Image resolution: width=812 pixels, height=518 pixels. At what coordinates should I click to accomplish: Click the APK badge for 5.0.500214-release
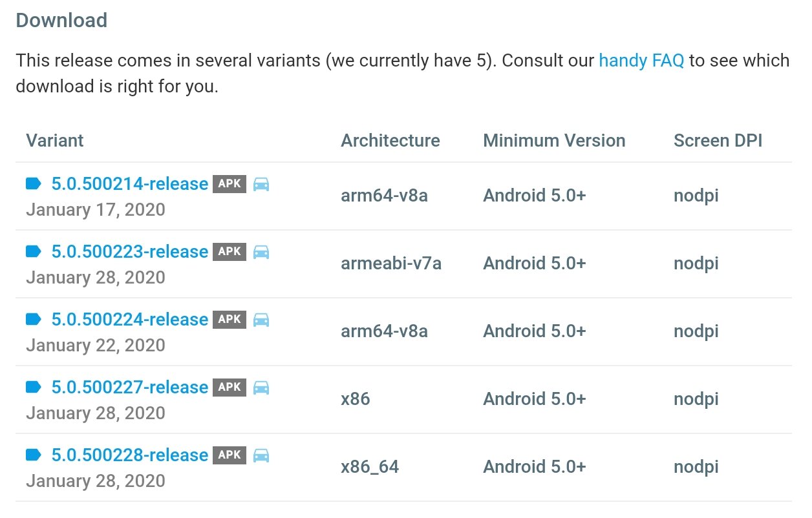[230, 184]
